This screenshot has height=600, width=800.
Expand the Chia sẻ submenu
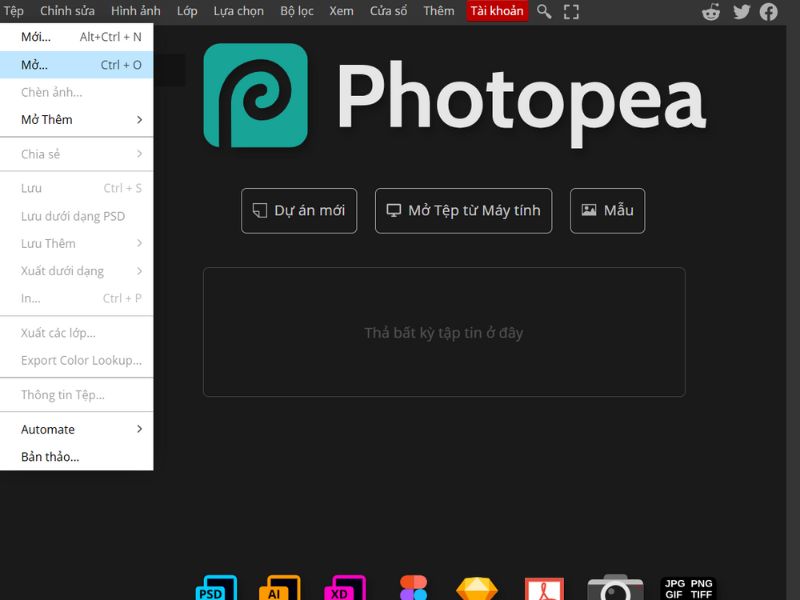click(77, 154)
